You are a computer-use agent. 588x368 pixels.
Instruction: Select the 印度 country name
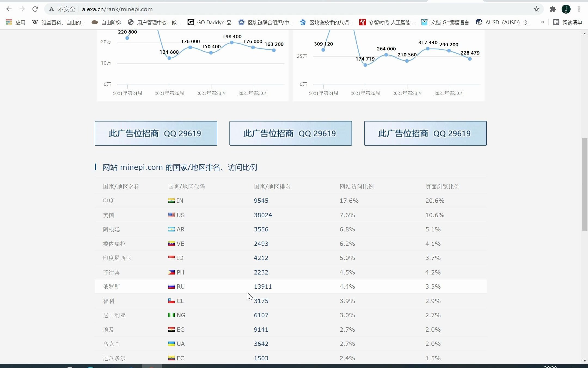click(x=108, y=201)
